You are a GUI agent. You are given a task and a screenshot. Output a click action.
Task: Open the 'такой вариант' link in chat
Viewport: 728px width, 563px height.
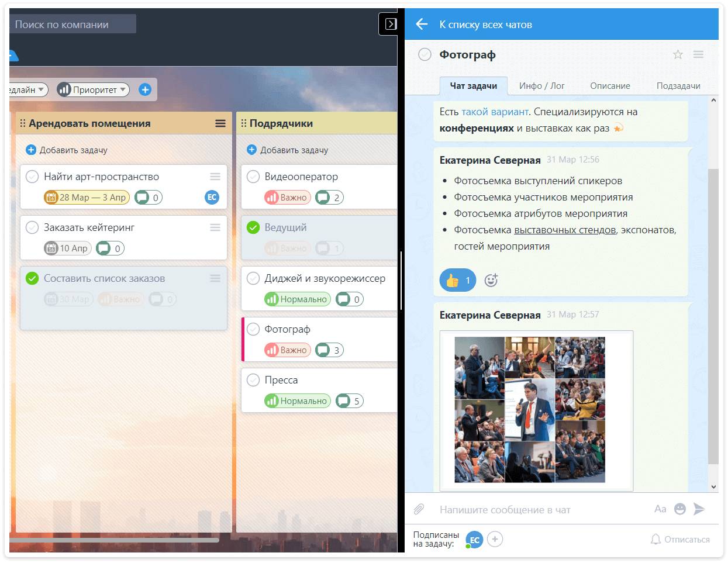point(495,112)
